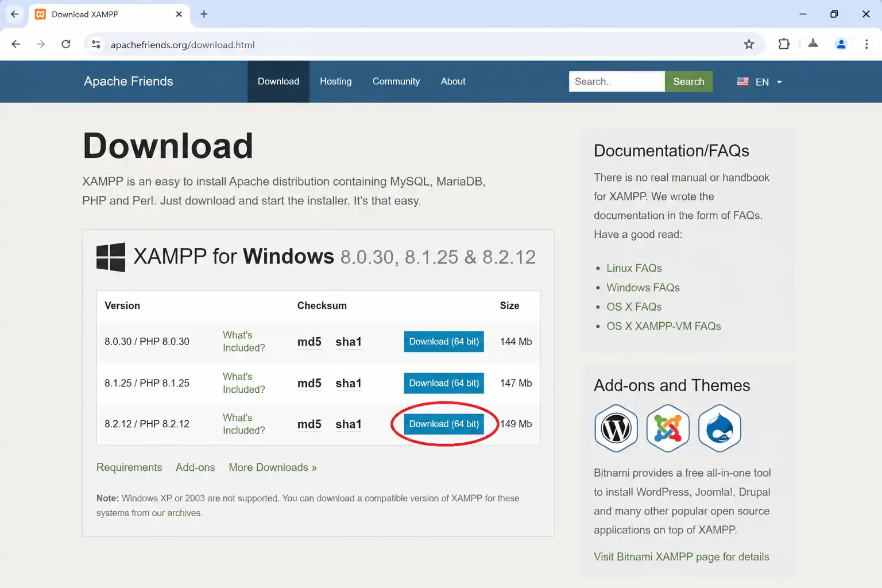
Task: Open OS X XAMPP-VM FAQs link
Action: point(664,326)
